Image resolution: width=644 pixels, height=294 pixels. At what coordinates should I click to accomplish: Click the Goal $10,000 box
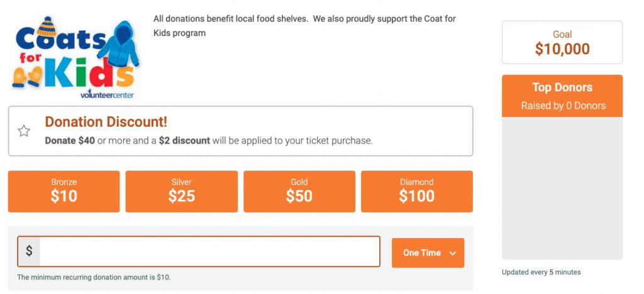[562, 42]
